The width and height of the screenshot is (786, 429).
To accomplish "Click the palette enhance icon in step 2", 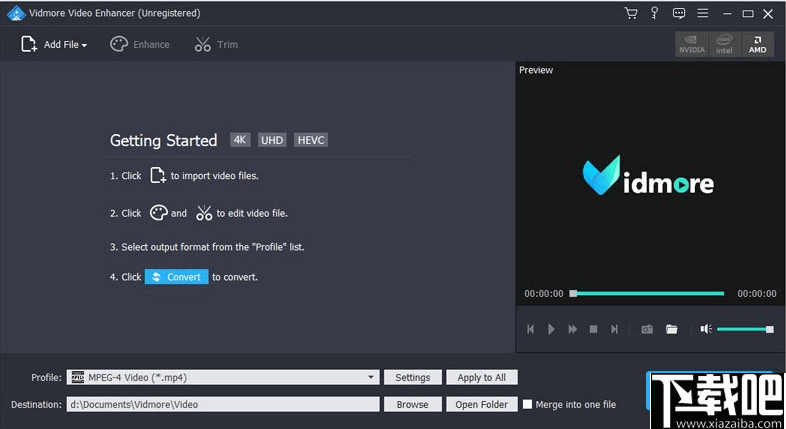I will click(159, 213).
